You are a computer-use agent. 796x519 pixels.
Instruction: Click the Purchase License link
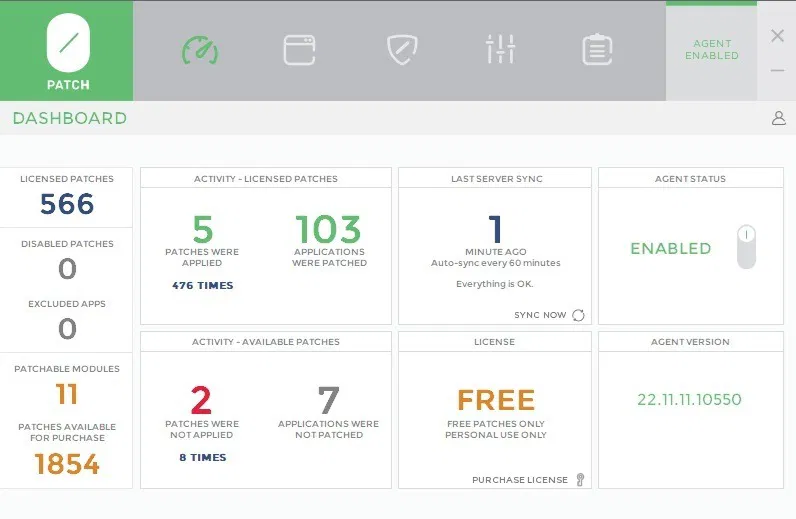519,480
